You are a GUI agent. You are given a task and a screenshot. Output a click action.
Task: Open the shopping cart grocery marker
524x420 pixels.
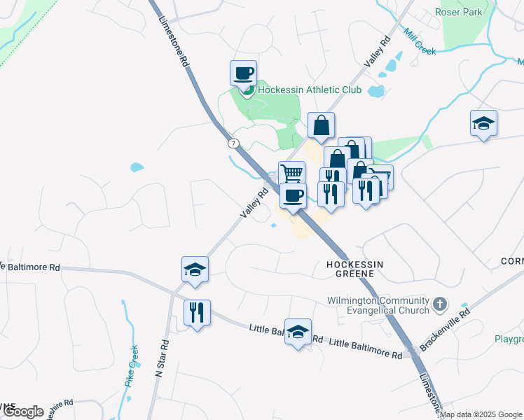pos(291,172)
